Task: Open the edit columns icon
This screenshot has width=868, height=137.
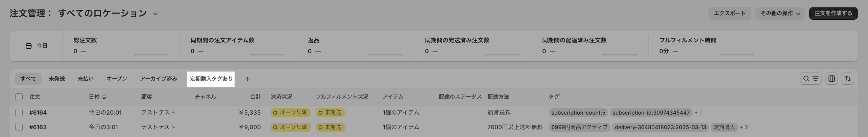Action: click(831, 79)
